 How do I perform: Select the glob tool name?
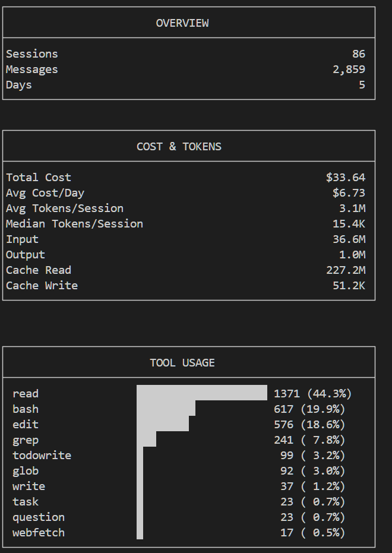(26, 472)
